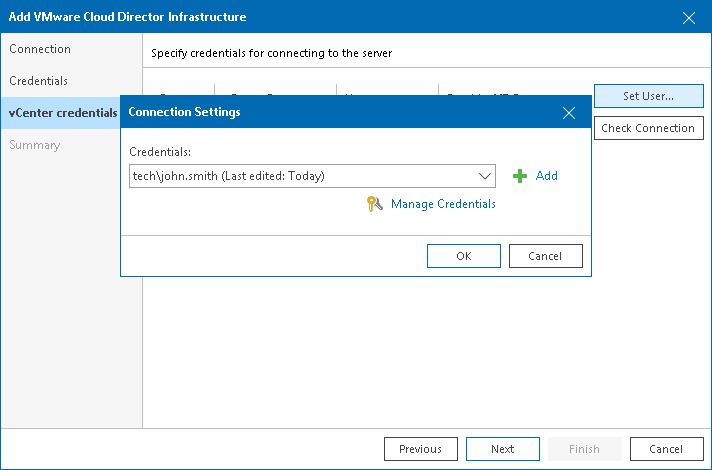
Task: Expand the Credentials dropdown arrow
Action: pos(485,176)
